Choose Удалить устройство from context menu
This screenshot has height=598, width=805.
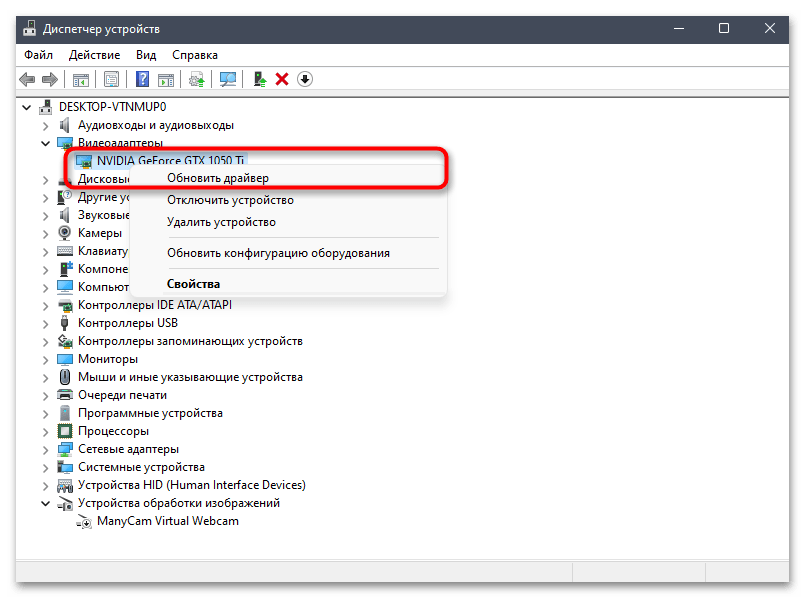click(x=288, y=222)
